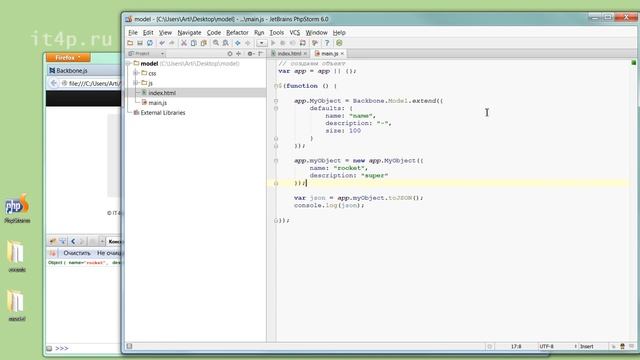The width and height of the screenshot is (640, 360).
Task: Switch to the index.html editor tab
Action: [289, 53]
